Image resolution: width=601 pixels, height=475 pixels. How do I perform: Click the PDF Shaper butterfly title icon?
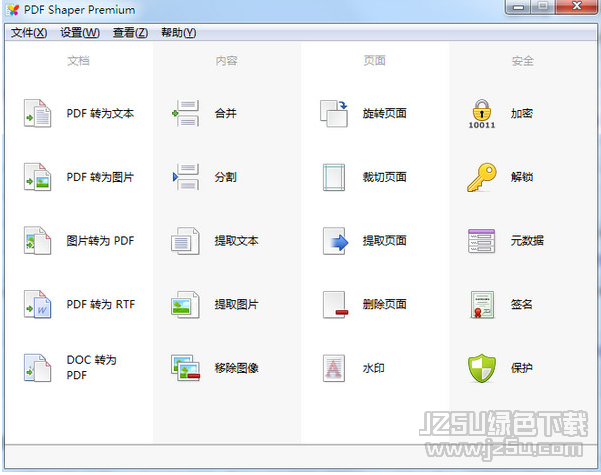pos(13,10)
